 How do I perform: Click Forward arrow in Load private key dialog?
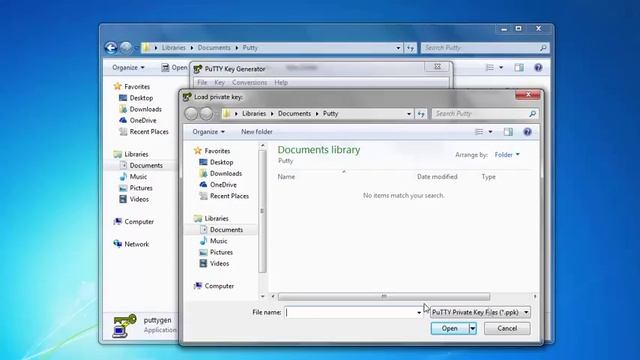(206, 113)
